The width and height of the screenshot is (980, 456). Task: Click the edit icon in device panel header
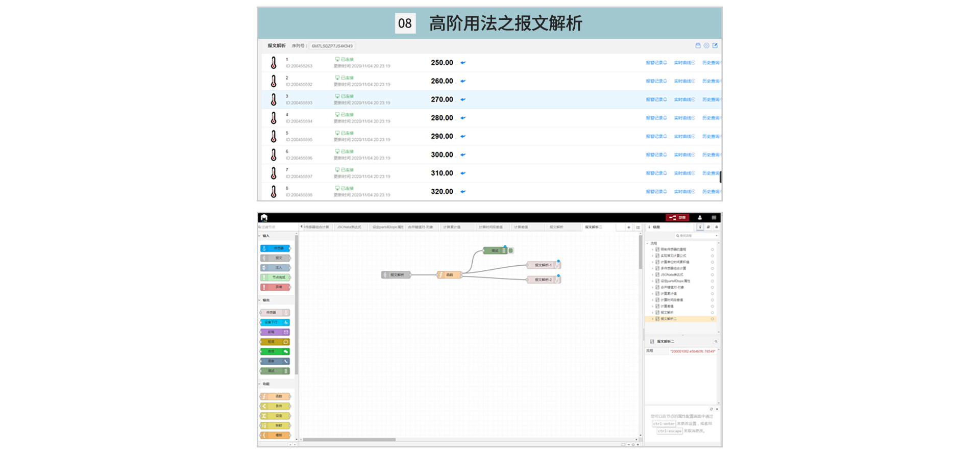[x=715, y=46]
